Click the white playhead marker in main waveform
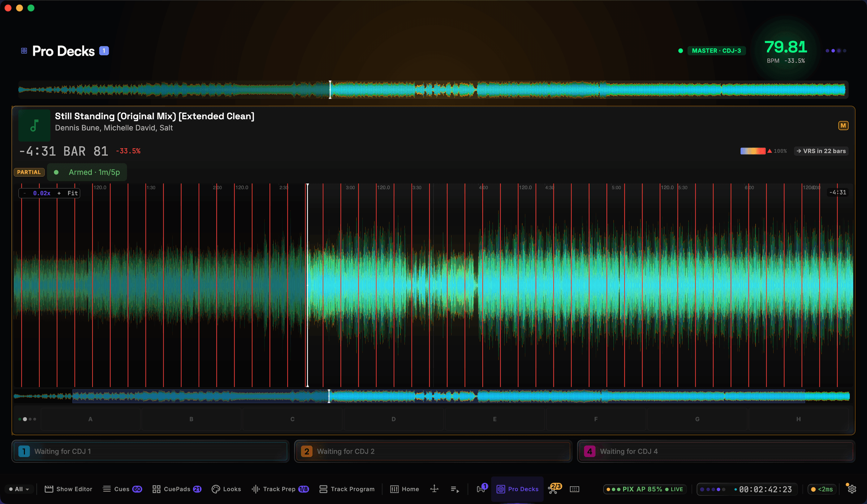Viewport: 867px width, 504px height. click(x=307, y=285)
